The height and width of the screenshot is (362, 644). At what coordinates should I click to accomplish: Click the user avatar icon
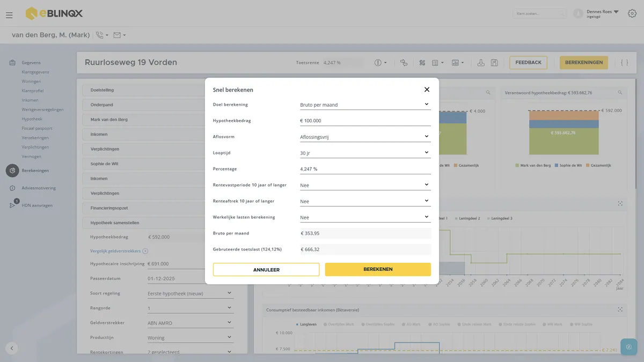(578, 13)
